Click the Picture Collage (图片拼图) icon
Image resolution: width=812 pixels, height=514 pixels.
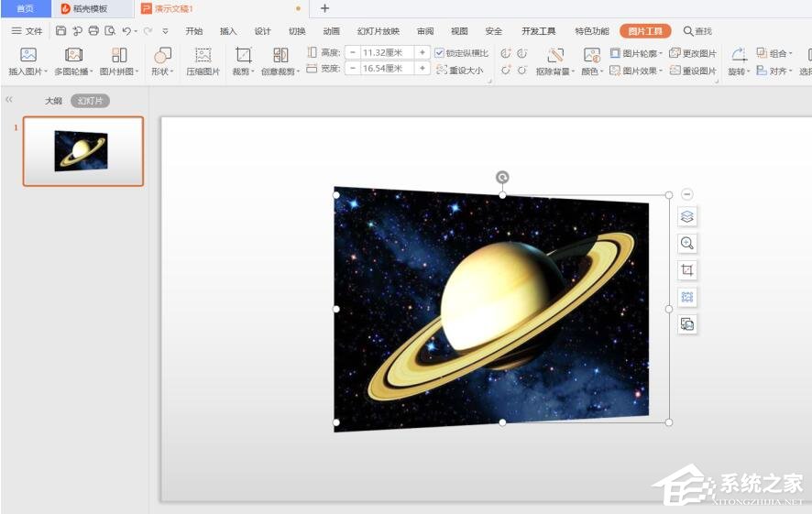coord(119,56)
